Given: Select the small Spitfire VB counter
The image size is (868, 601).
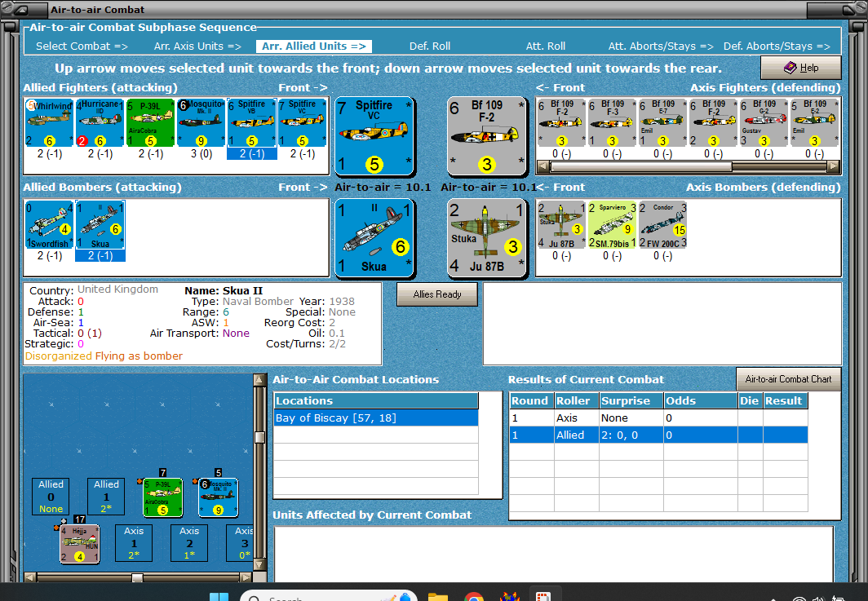Looking at the screenshot, I should [x=252, y=123].
